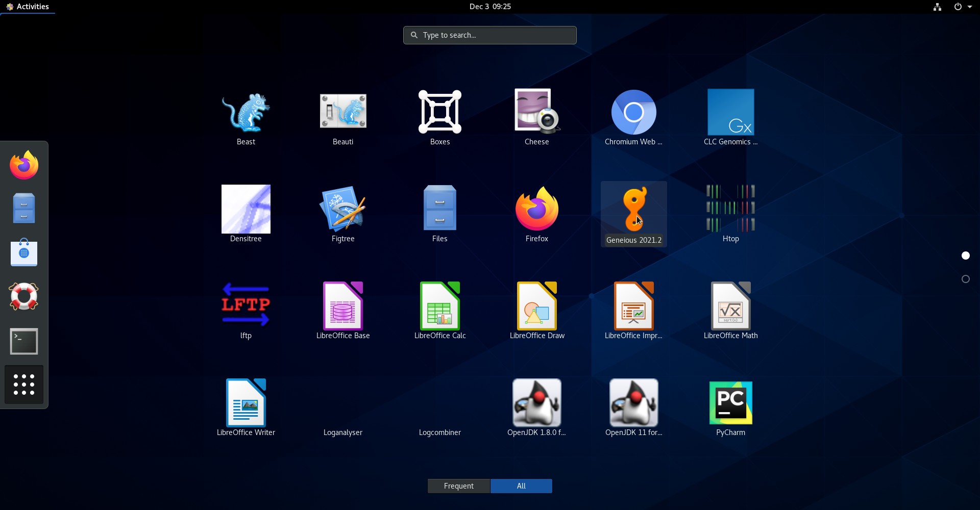This screenshot has width=980, height=510.
Task: Go to the second app page indicator
Action: pyautogui.click(x=966, y=279)
